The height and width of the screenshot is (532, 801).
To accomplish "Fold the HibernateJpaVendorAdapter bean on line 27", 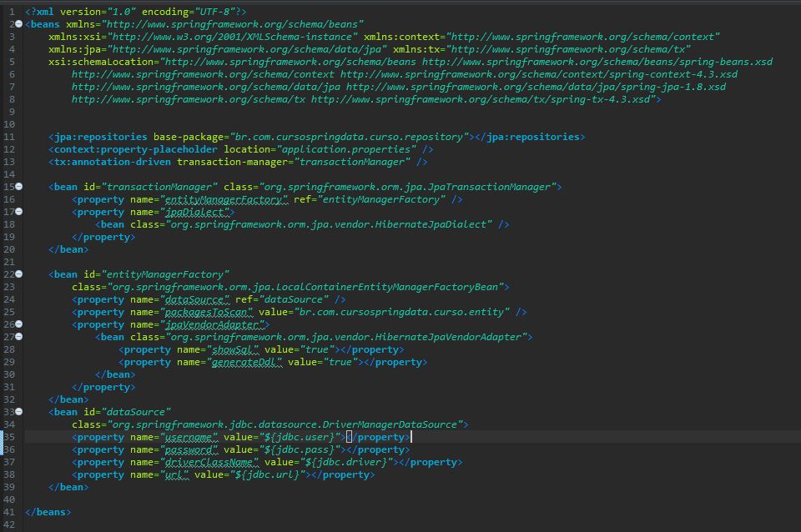I will click(19, 337).
